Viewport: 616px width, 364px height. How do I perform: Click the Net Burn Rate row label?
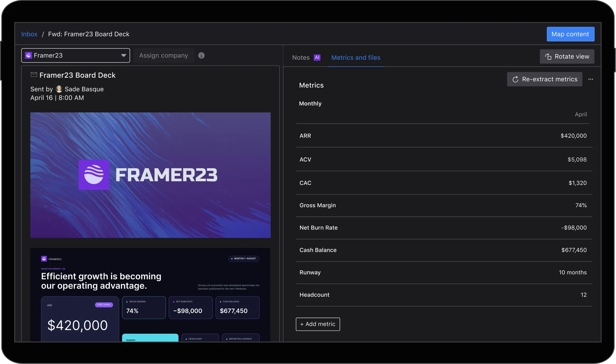coord(319,228)
